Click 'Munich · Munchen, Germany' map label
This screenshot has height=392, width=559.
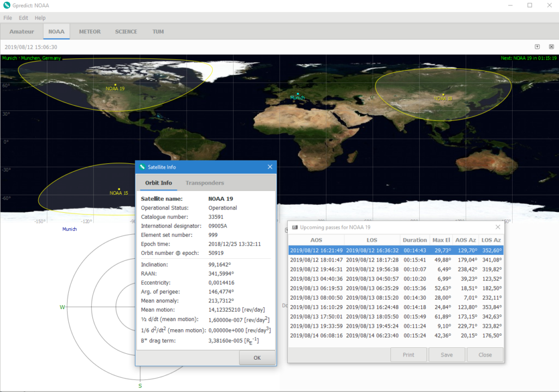(31, 58)
